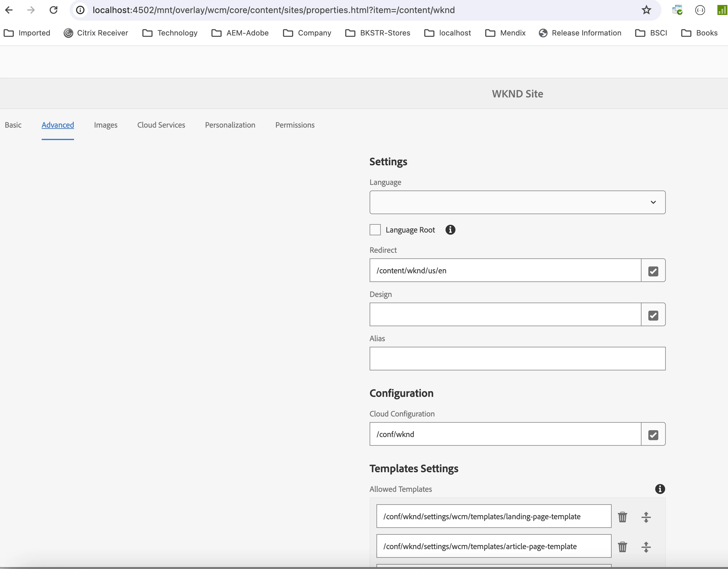Screen dimensions: 728x569
Task: Click Language Root info icon
Action: click(450, 230)
